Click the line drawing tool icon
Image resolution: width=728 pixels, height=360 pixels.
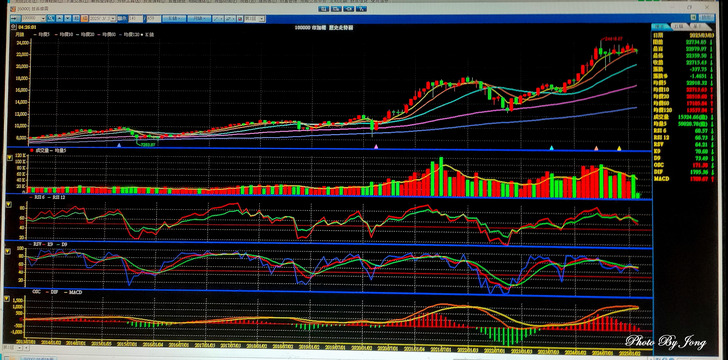tap(218, 19)
